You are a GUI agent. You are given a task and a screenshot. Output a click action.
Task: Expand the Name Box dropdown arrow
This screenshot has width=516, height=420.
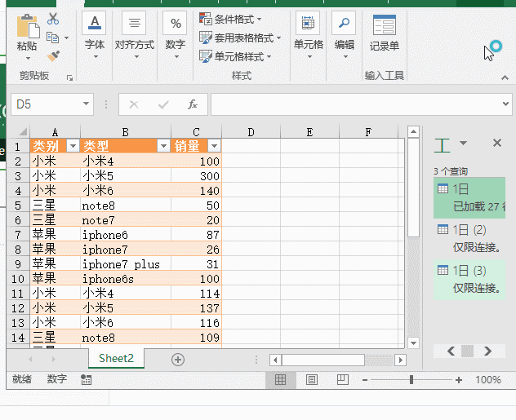click(87, 104)
